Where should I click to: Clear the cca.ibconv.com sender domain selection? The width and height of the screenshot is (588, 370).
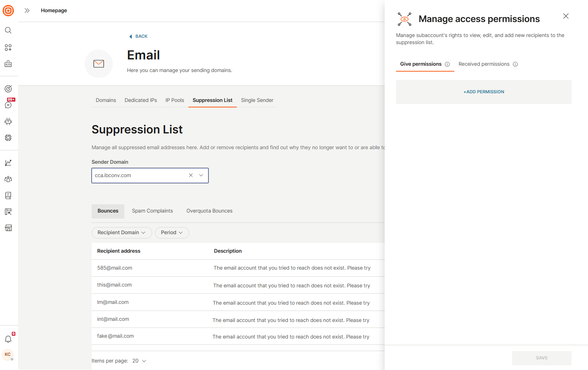191,175
